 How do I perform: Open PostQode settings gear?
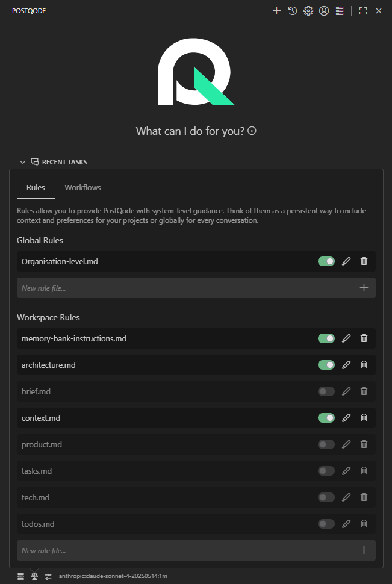[308, 11]
